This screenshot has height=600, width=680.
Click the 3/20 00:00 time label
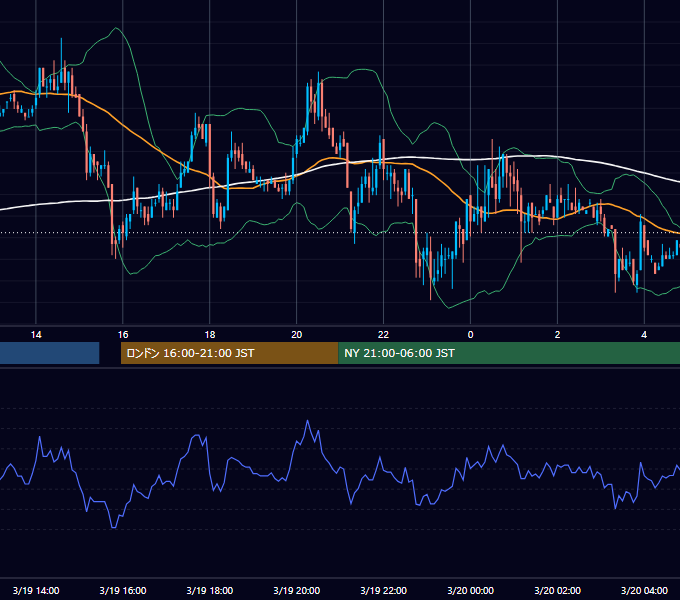pos(471,590)
